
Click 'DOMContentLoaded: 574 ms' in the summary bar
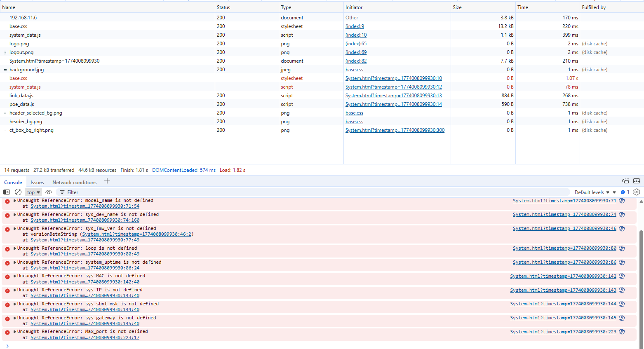coord(184,170)
